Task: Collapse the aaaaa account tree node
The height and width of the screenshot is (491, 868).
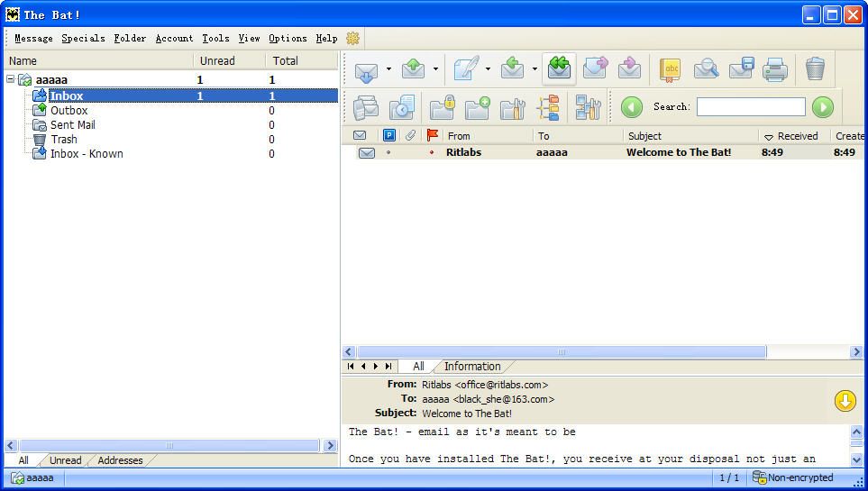Action: (11, 79)
